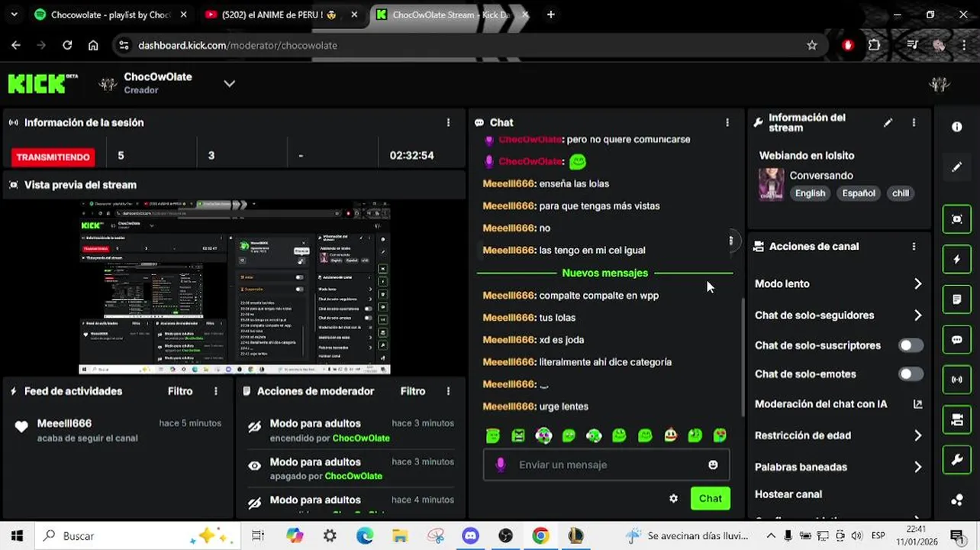Edit stream info with pencil icon
The image size is (980, 550).
point(888,122)
